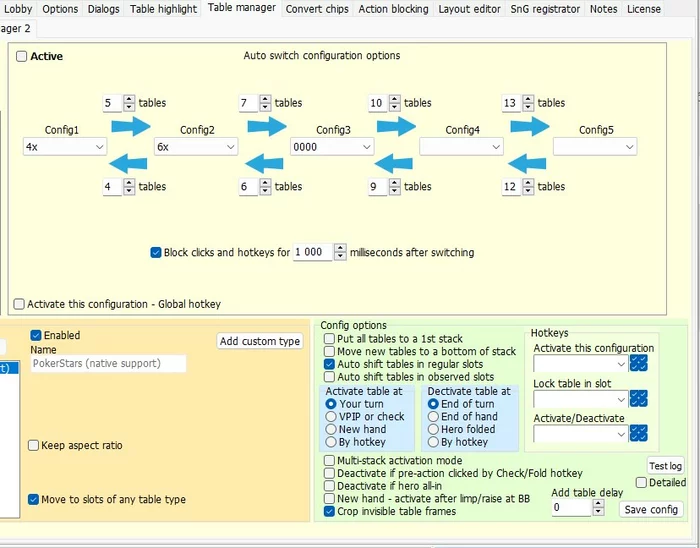700x548 pixels.
Task: Open the empty Config5 dropdown
Action: pos(595,147)
